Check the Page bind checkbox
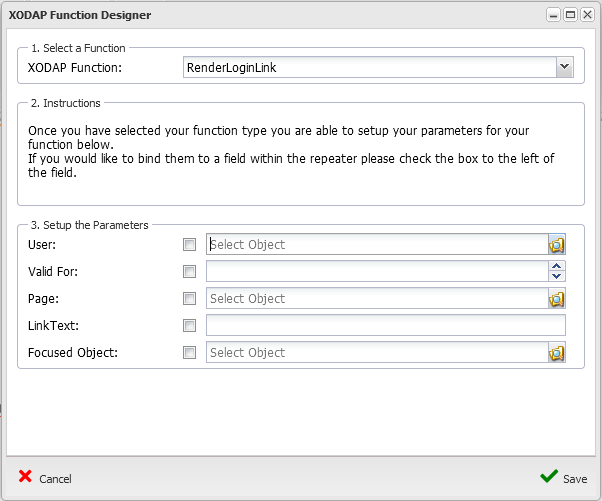This screenshot has width=602, height=501. tap(189, 299)
